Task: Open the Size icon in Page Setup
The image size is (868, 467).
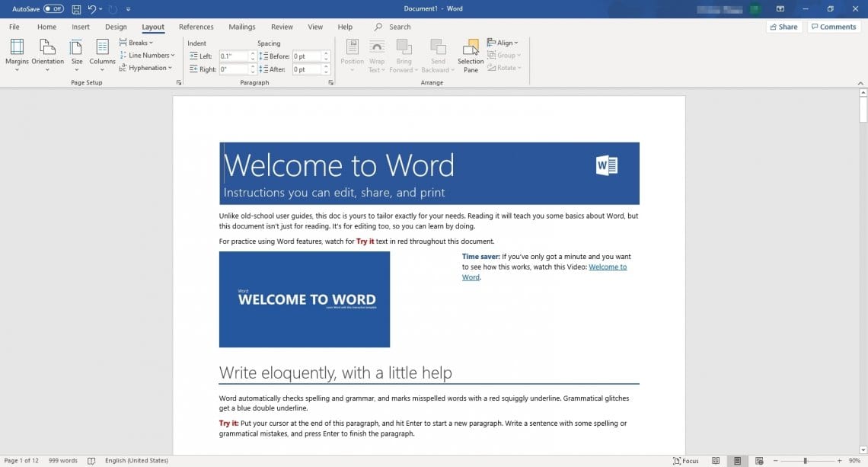Action: tap(76, 54)
